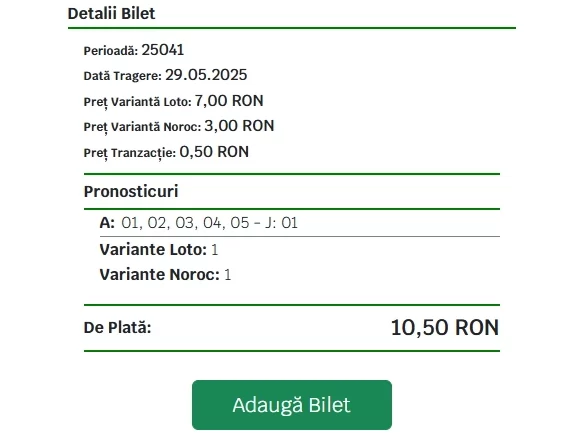Click the De Plată label

pyautogui.click(x=118, y=328)
